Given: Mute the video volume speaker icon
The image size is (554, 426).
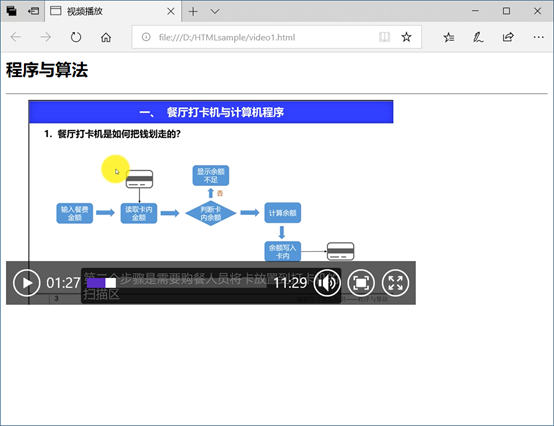Looking at the screenshot, I should (x=327, y=283).
